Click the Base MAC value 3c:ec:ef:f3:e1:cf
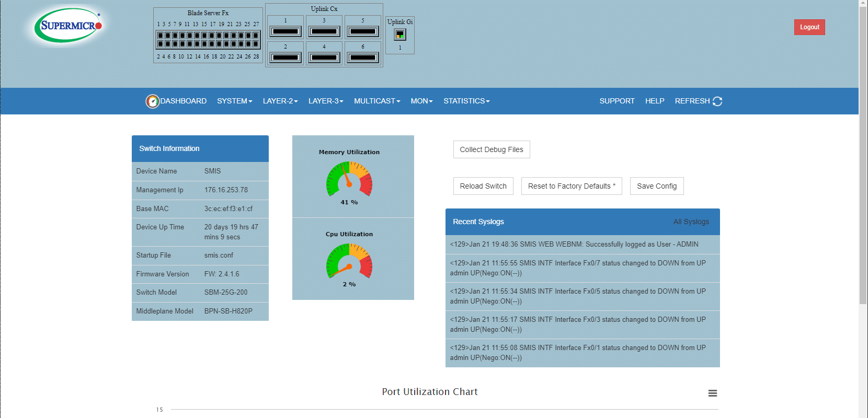This screenshot has width=868, height=418. pyautogui.click(x=229, y=208)
